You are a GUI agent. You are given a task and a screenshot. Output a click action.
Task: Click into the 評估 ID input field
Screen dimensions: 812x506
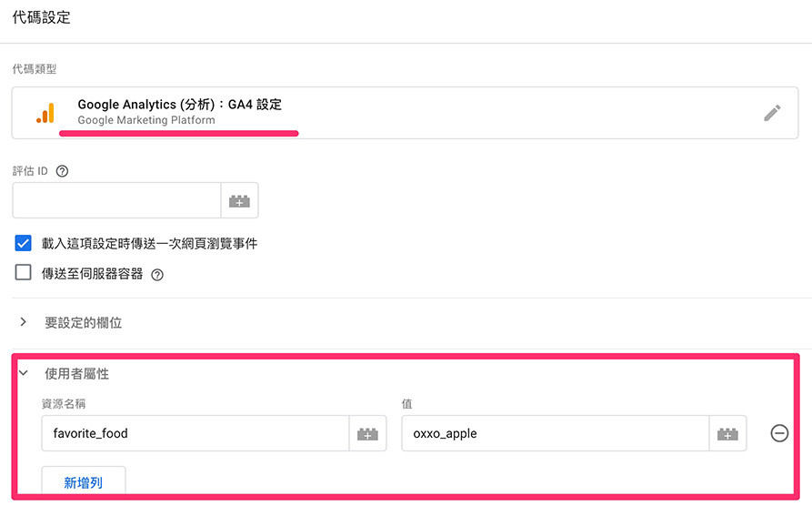tap(117, 200)
